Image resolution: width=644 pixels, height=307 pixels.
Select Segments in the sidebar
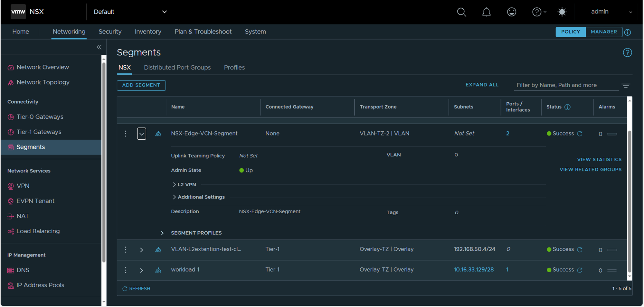[51, 147]
